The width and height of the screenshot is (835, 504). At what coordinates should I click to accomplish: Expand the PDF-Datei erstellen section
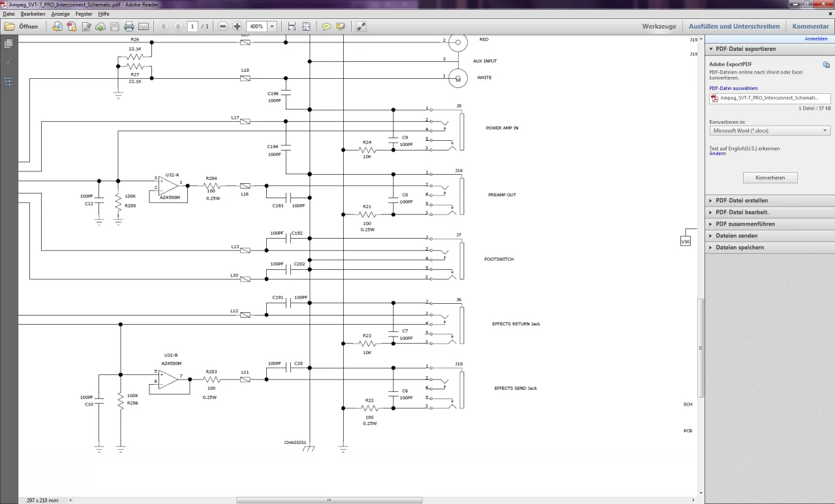coord(742,201)
